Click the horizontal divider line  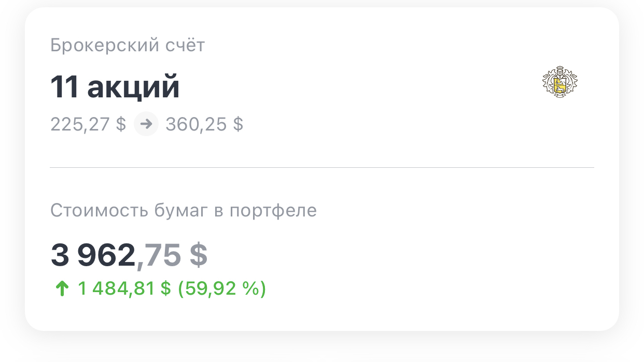321,167
